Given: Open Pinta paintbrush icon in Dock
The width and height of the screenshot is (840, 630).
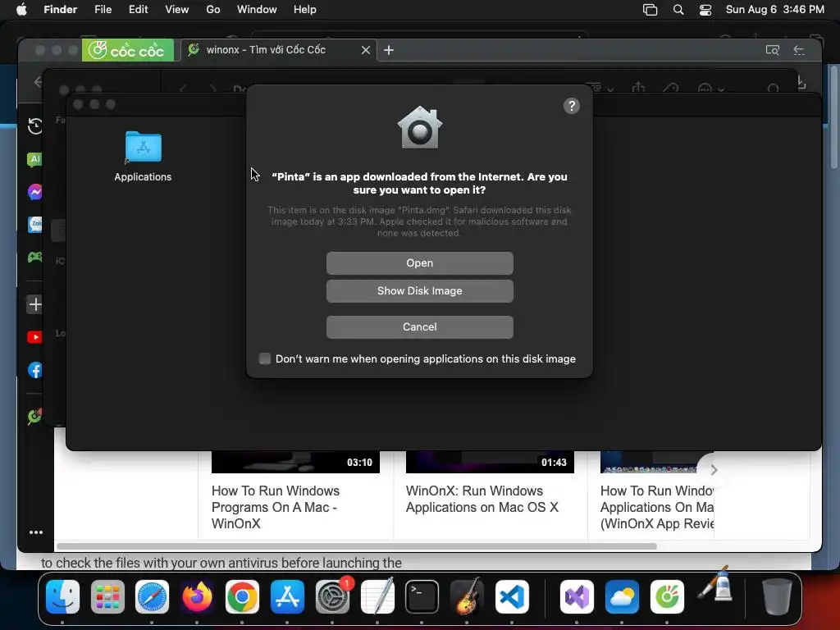Looking at the screenshot, I should point(715,586).
